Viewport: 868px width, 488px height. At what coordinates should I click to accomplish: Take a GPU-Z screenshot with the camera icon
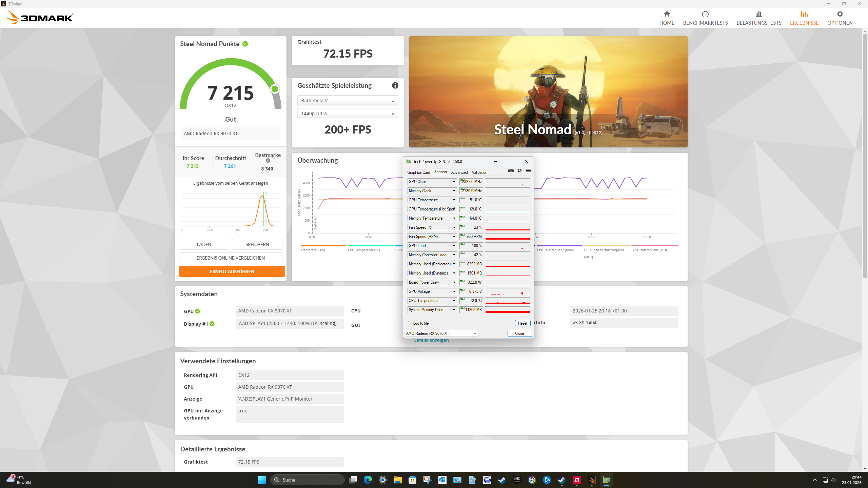tap(511, 170)
